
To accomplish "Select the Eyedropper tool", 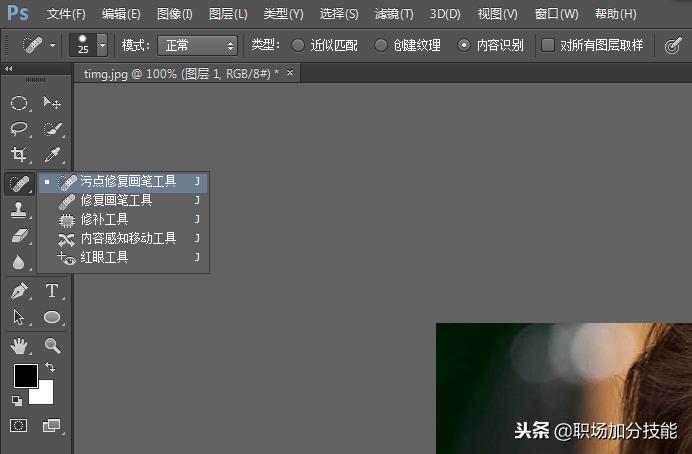I will pos(52,154).
